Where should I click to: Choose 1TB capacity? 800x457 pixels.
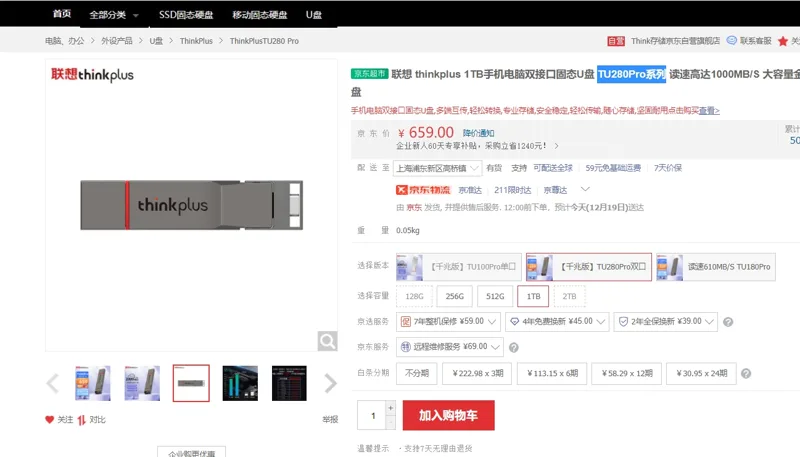click(x=533, y=296)
